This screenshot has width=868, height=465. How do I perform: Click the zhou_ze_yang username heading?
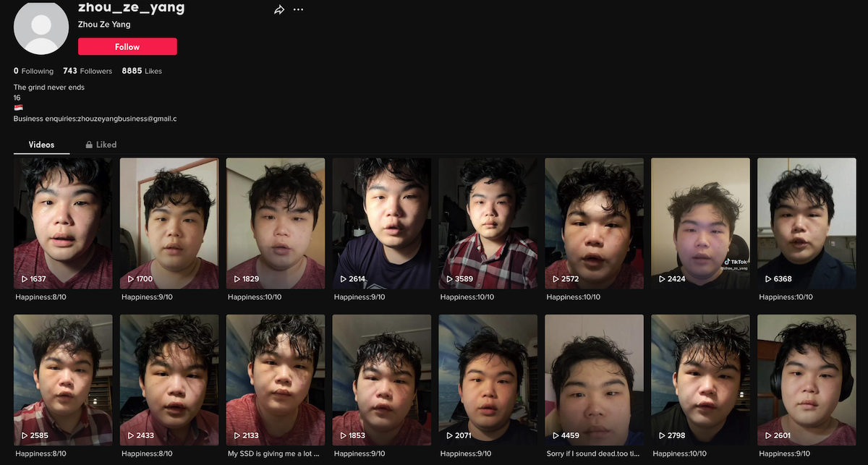pyautogui.click(x=130, y=7)
